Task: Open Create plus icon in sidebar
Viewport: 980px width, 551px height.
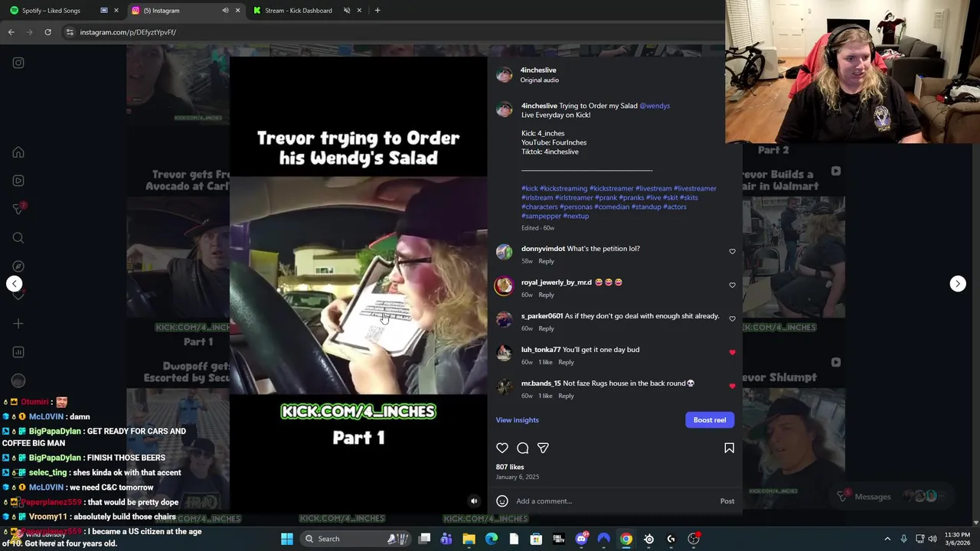Action: (x=18, y=324)
